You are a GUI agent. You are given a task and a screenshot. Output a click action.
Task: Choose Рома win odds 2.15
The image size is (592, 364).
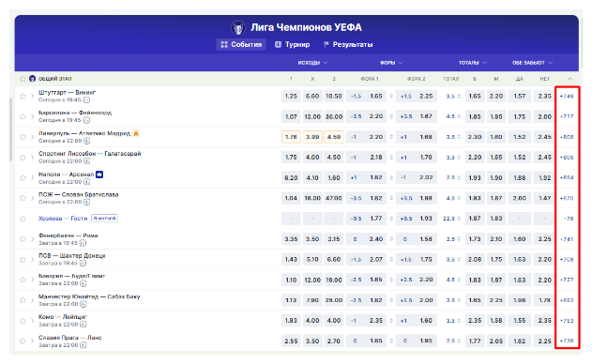point(334,239)
